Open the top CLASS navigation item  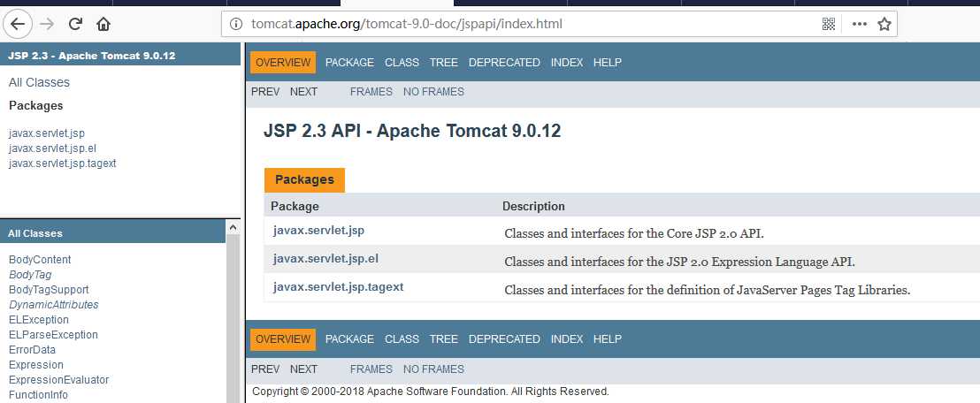(402, 63)
